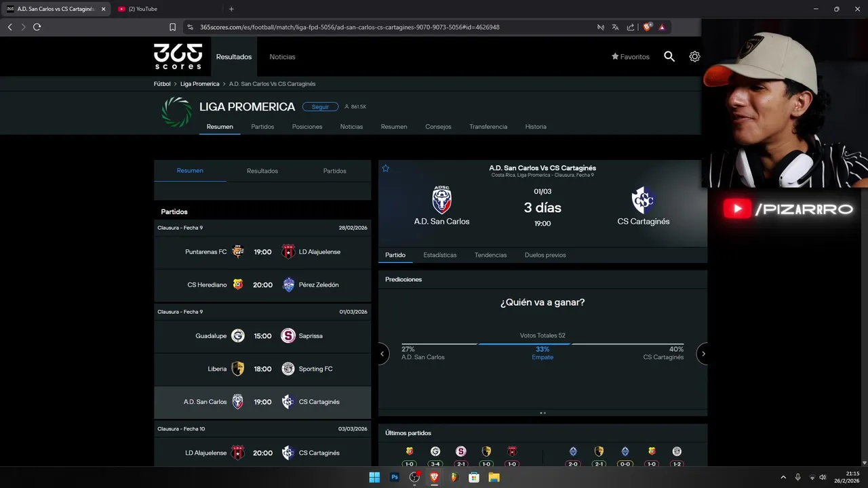The image size is (868, 488).
Task: Go to previous prediction with left arrow
Action: (383, 354)
